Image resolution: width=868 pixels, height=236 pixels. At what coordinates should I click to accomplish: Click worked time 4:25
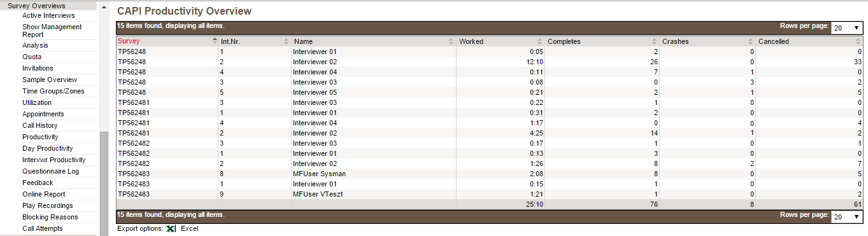(x=536, y=133)
